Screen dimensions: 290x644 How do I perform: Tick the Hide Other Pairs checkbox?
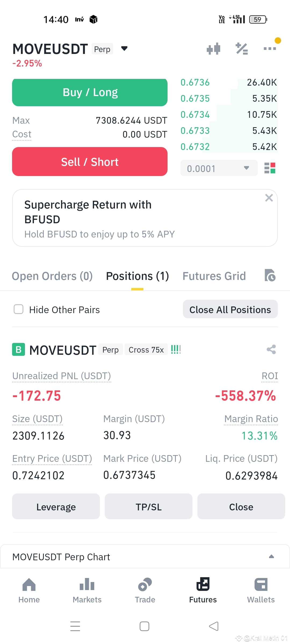tap(19, 309)
